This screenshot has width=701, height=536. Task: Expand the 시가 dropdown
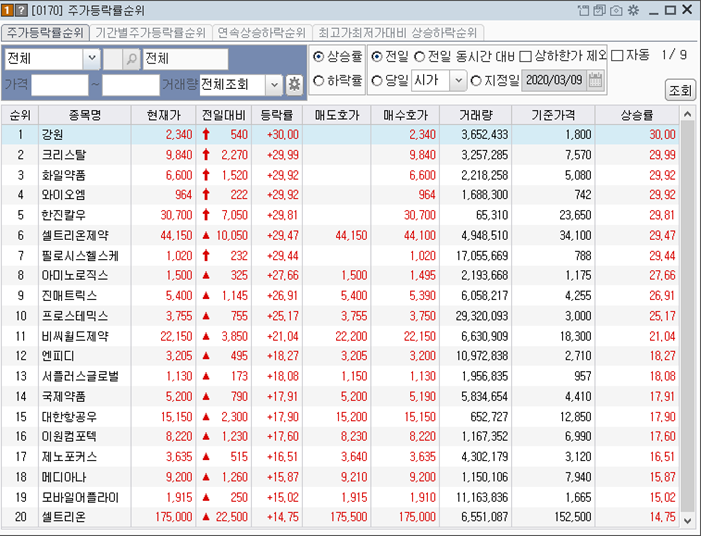click(x=458, y=80)
